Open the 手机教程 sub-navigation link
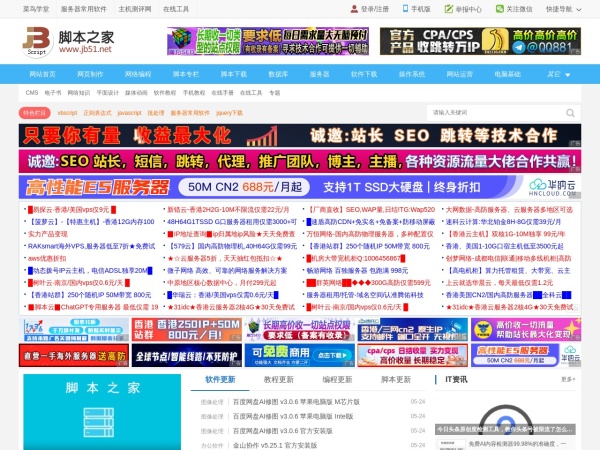600x450 pixels. coord(194,93)
